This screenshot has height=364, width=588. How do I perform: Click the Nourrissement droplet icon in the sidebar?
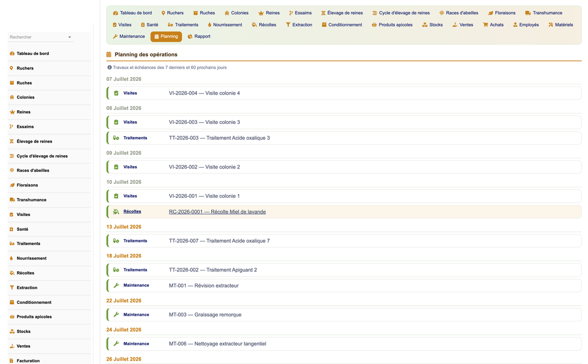(12, 258)
